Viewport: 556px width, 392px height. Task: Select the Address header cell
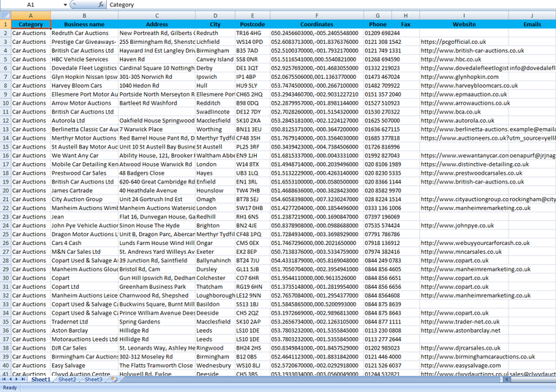coord(157,24)
